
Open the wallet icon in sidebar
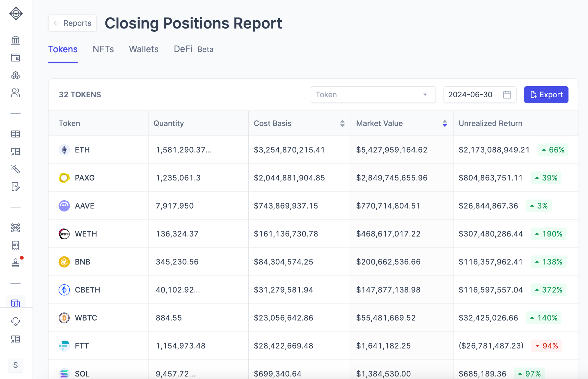16,58
